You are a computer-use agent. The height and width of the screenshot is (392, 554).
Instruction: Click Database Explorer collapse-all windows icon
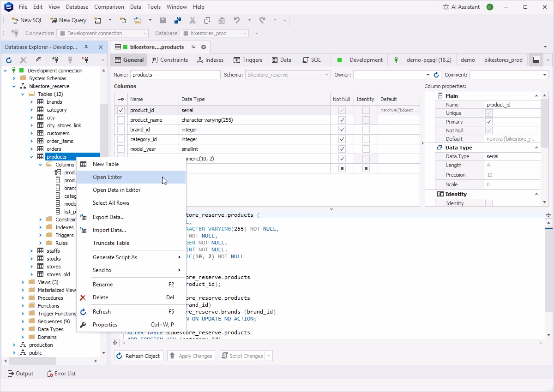[38, 60]
